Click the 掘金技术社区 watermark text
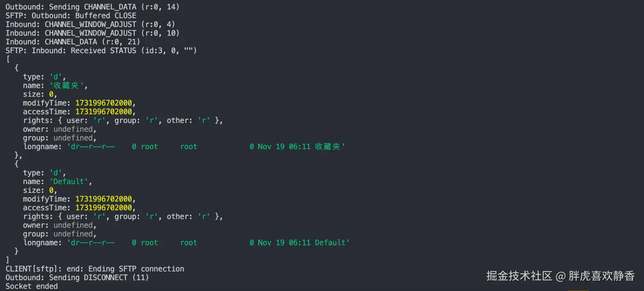 click(x=519, y=276)
